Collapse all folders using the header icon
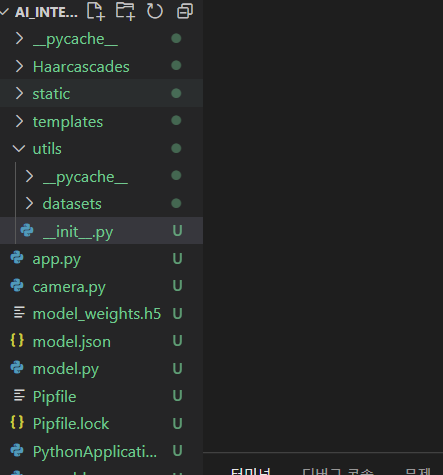The image size is (443, 475). pyautogui.click(x=185, y=11)
